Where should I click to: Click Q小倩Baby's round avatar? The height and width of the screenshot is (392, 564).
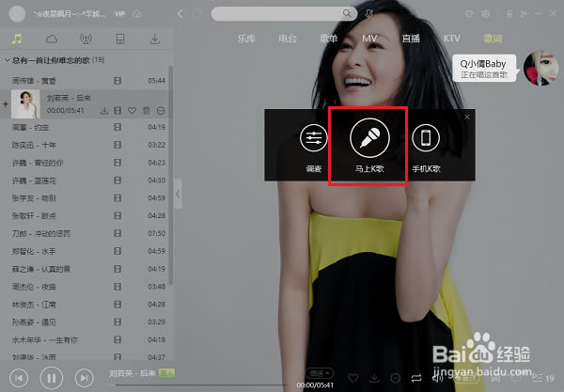[540, 68]
